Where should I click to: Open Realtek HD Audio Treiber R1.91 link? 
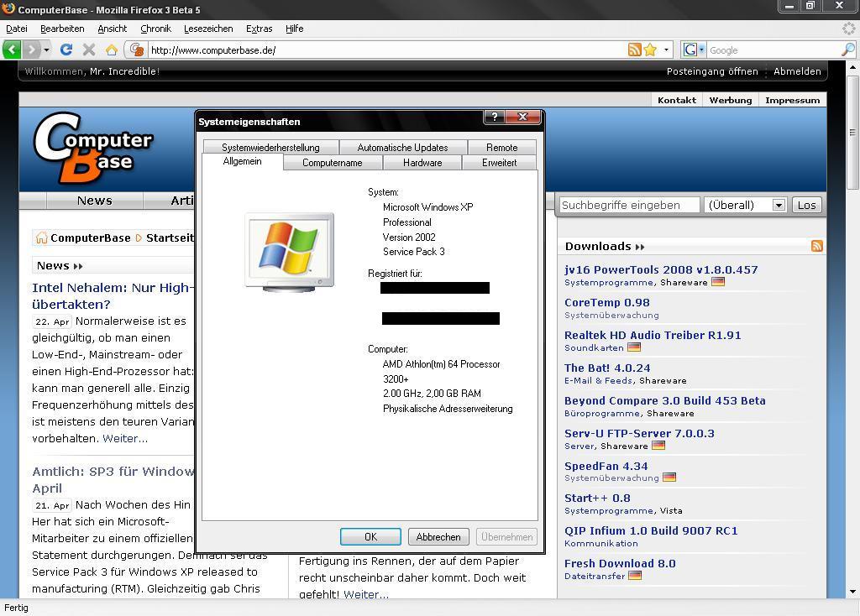tap(653, 335)
